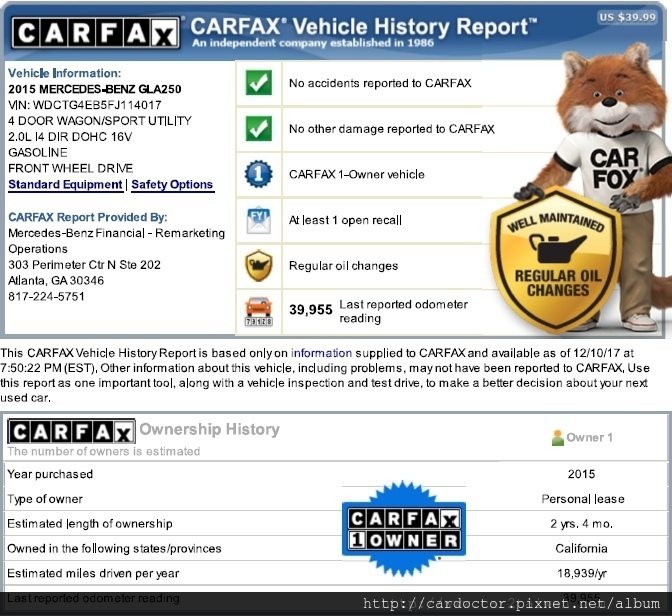Click the information link in the disclaimer
Viewport: 672px width, 616px height.
pos(321,353)
